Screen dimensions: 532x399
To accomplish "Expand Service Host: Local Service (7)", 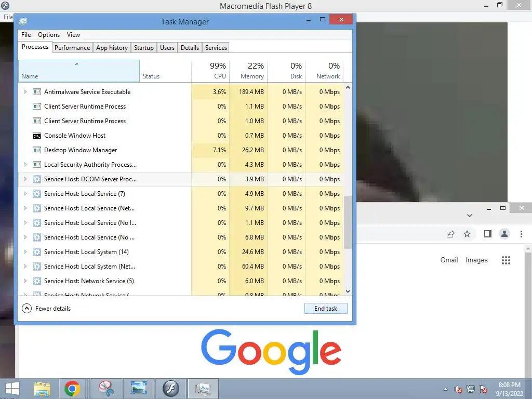I will [x=25, y=194].
